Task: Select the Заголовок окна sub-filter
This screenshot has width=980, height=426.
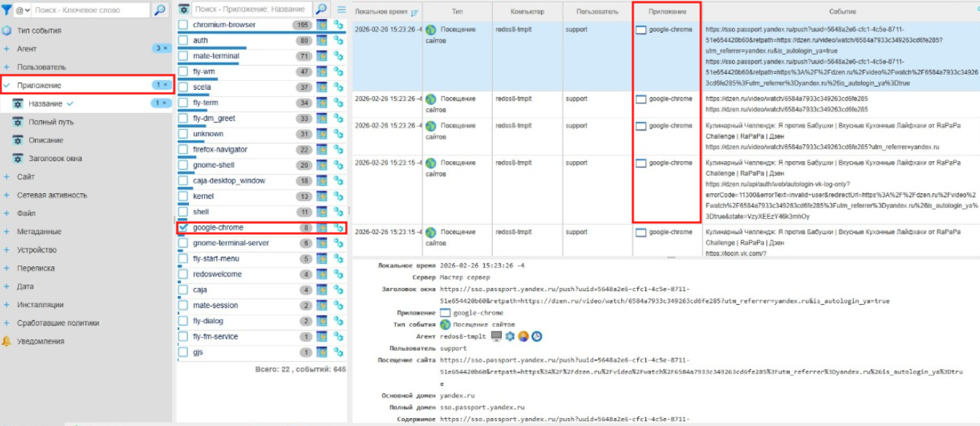Action: pyautogui.click(x=55, y=158)
